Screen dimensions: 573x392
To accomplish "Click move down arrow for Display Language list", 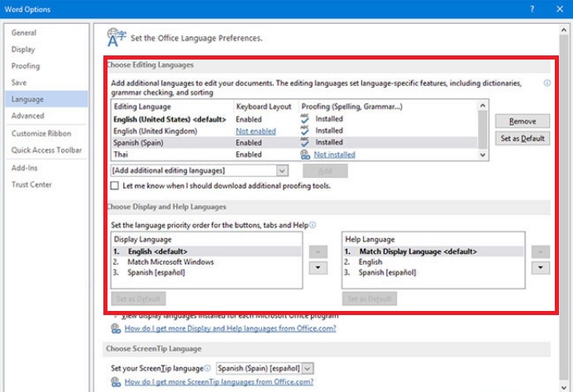I will pos(318,267).
